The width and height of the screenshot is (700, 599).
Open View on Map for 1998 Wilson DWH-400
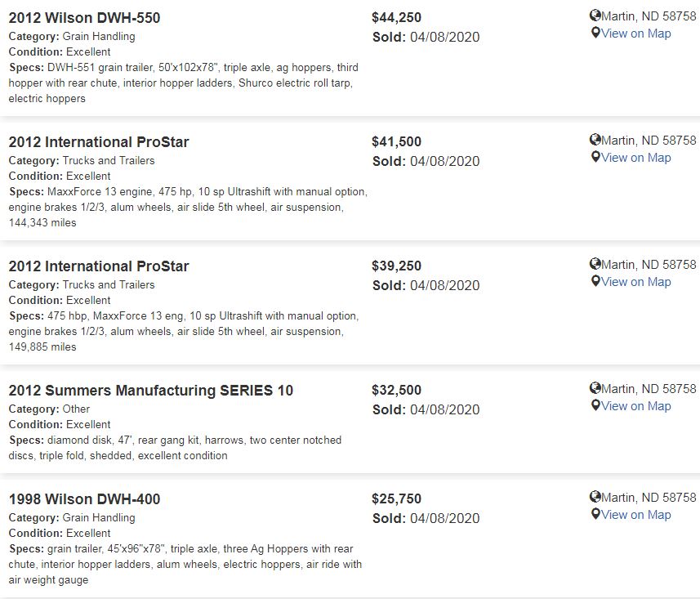click(635, 515)
